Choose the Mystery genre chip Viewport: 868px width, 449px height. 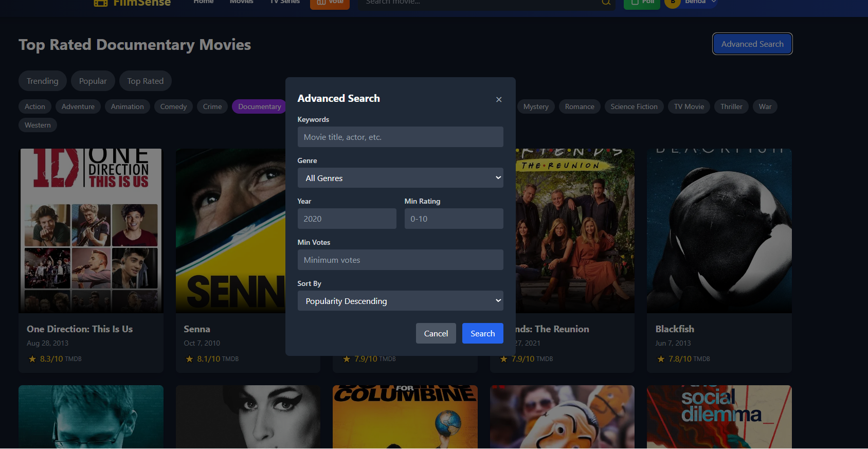[536, 106]
